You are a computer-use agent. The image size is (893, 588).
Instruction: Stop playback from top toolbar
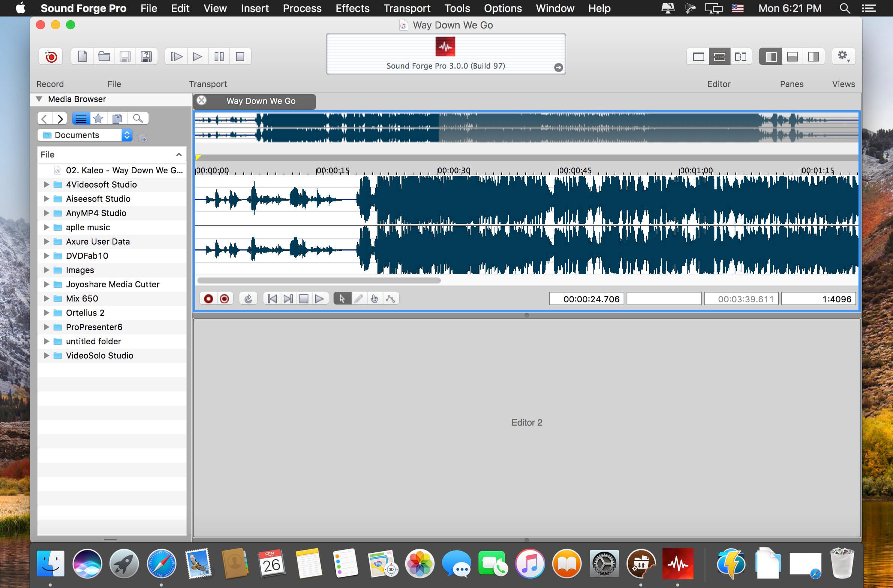[x=240, y=57]
